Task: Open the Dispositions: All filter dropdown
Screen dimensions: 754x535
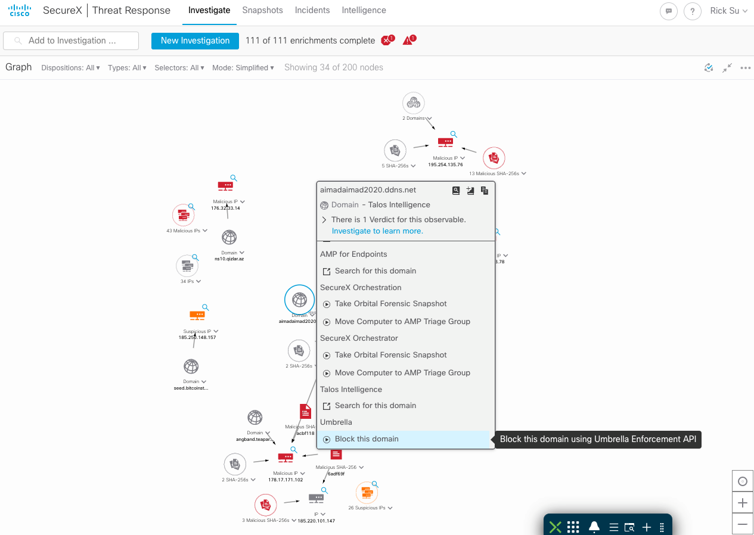Action: 70,68
